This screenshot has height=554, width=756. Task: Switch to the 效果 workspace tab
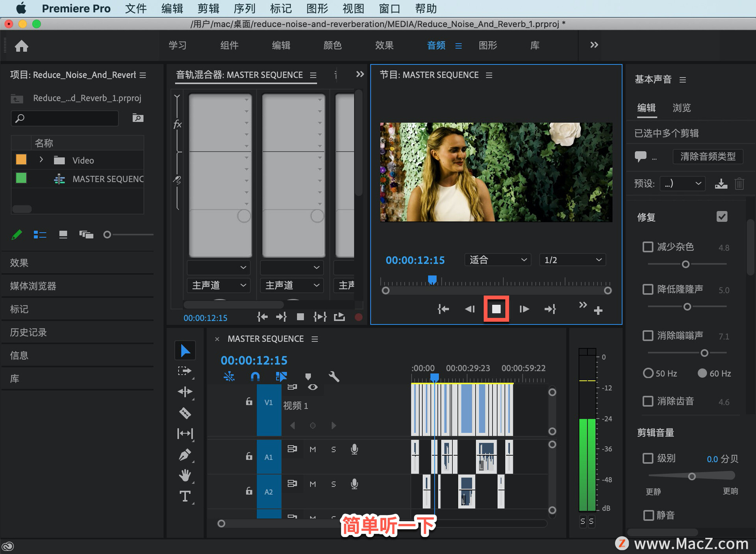click(384, 45)
